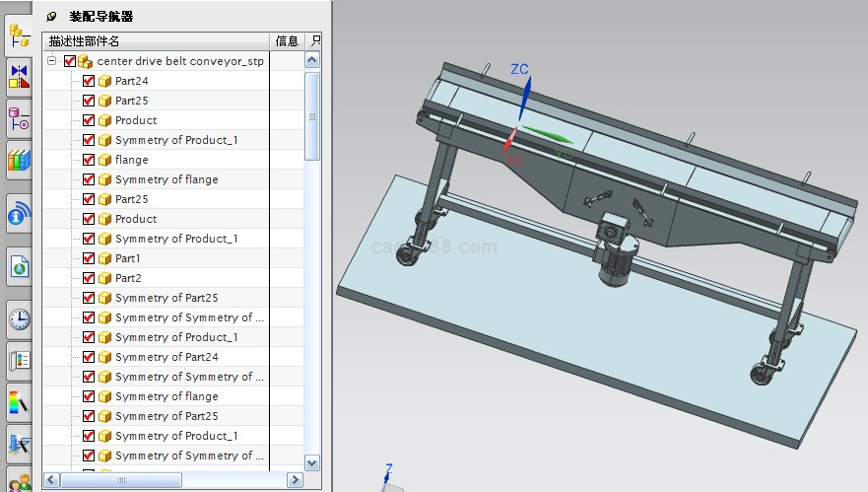This screenshot has height=492, width=868.
Task: Open the Part Navigator sidebar tab
Action: click(19, 120)
